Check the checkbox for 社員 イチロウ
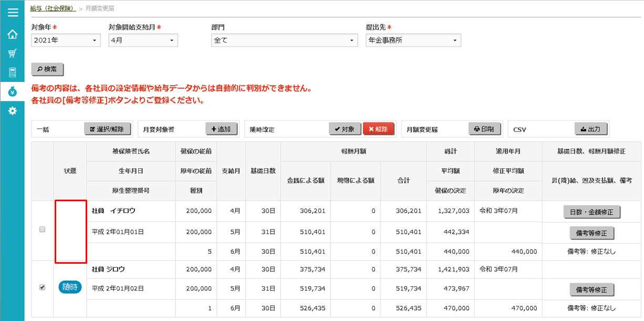 [x=43, y=229]
